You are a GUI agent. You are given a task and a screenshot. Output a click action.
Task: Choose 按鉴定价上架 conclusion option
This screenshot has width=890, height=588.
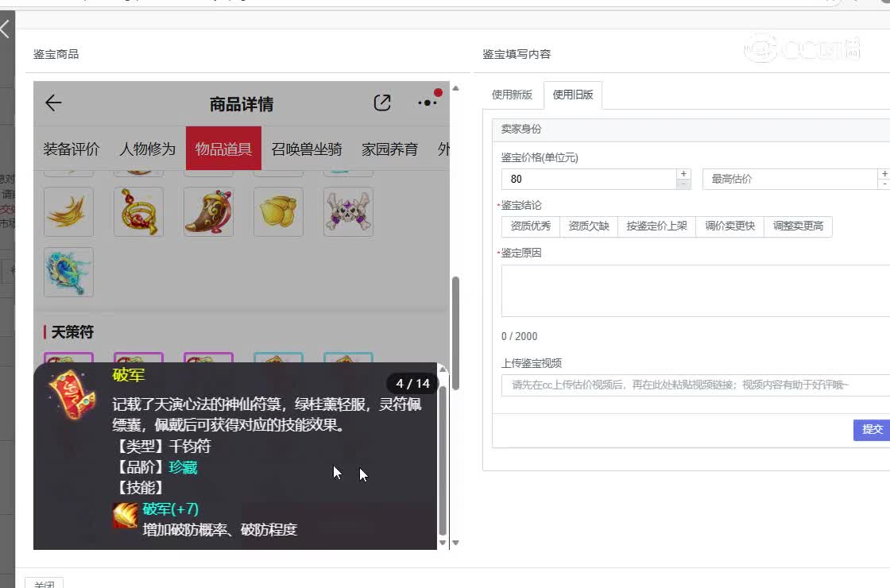[x=656, y=226]
